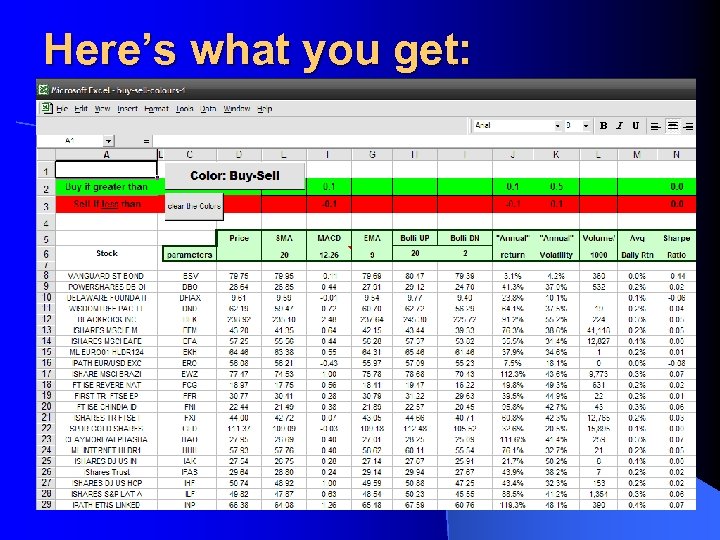This screenshot has height=540, width=720.
Task: Apply center text alignment
Action: coord(672,126)
